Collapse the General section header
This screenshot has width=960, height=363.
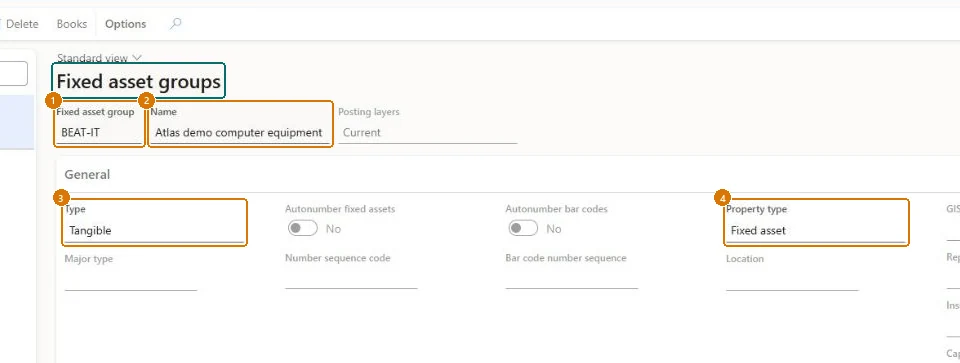pos(88,174)
